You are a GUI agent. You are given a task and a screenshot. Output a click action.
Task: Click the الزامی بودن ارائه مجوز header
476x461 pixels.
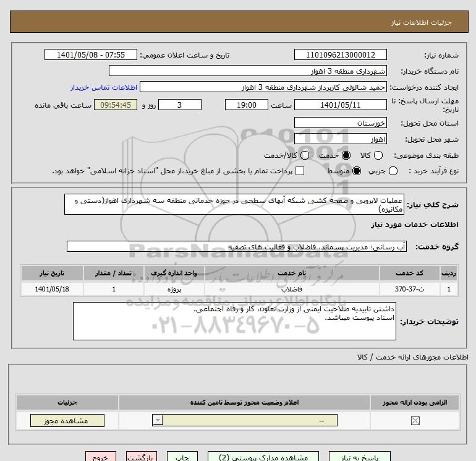coord(415,402)
